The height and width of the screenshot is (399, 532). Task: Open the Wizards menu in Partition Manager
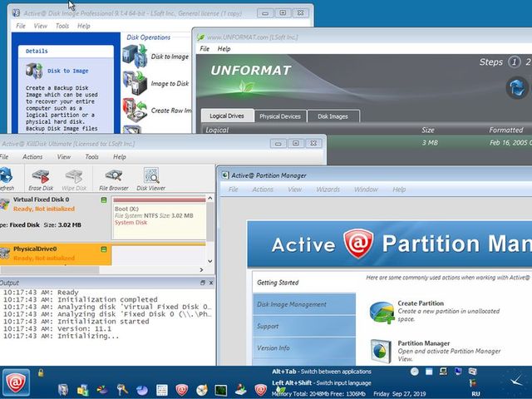(328, 190)
